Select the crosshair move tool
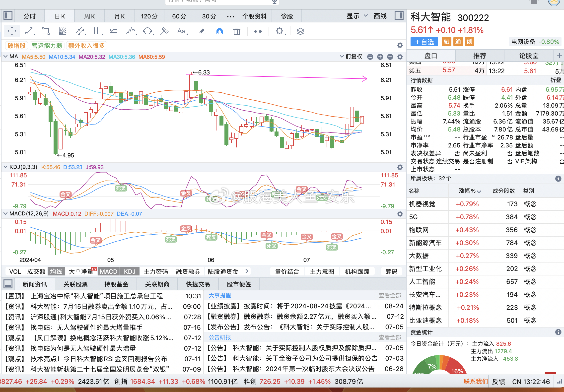The image size is (564, 392). tap(12, 31)
